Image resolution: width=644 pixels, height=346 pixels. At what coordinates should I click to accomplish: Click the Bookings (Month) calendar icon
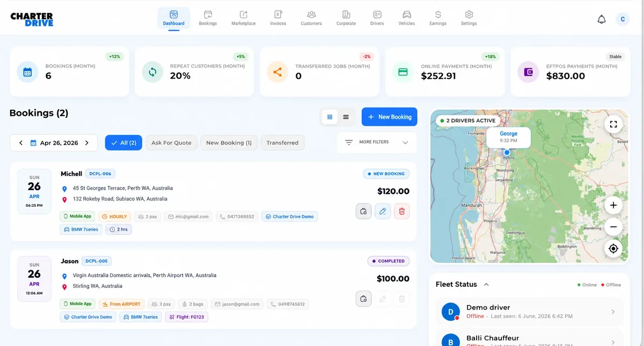pos(27,71)
